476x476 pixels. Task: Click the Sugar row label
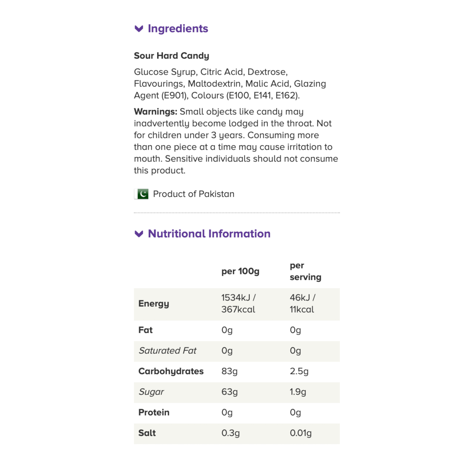[x=151, y=392]
